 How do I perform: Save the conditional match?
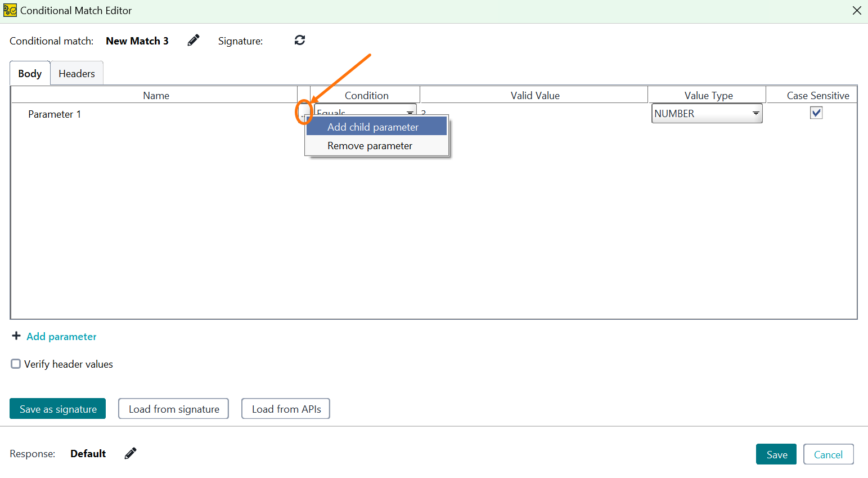tap(776, 454)
